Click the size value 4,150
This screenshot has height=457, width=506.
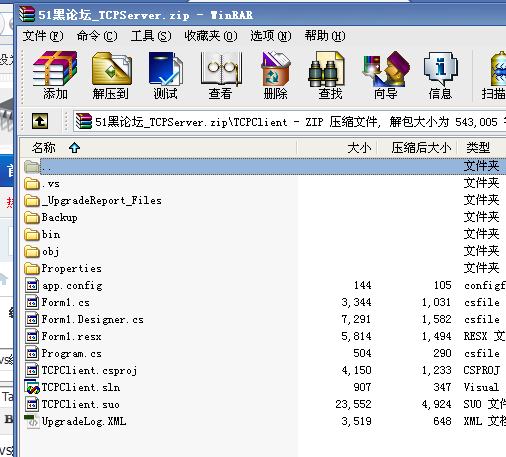pyautogui.click(x=356, y=370)
